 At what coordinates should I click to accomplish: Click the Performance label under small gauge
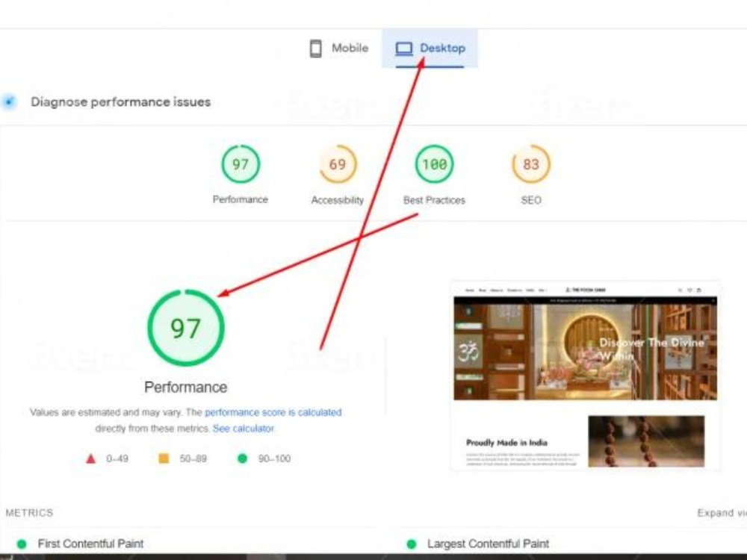click(x=240, y=199)
